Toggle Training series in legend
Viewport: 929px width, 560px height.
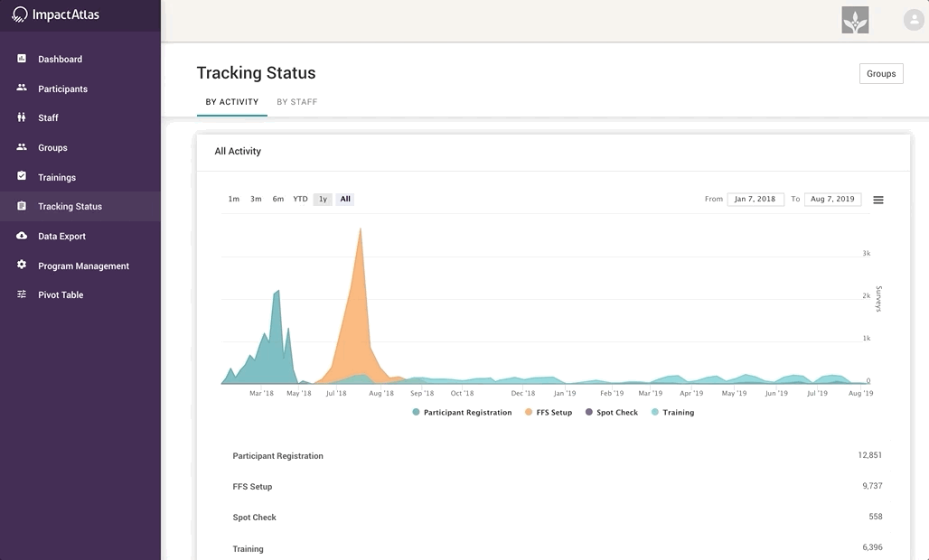(x=672, y=412)
